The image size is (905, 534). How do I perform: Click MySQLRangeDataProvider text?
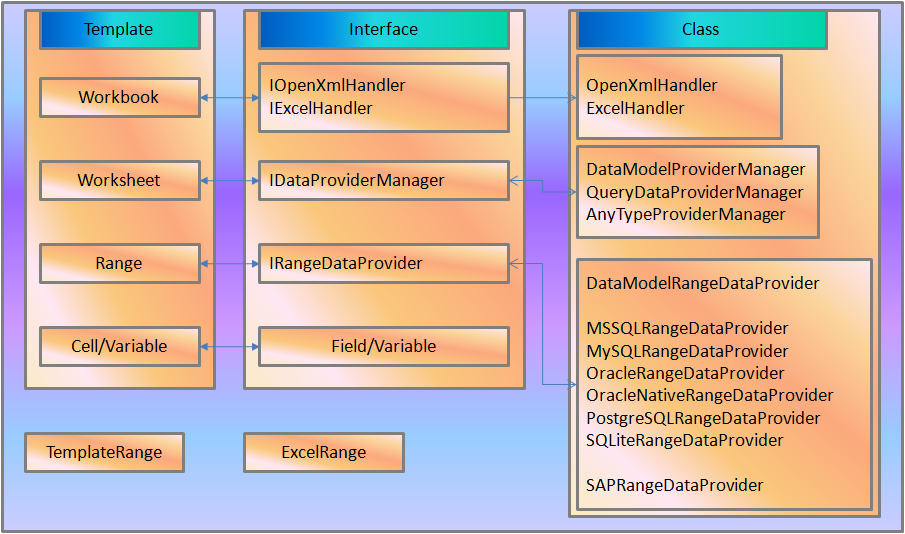point(687,351)
